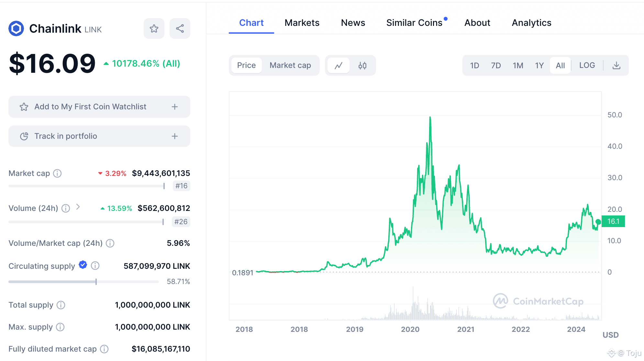Open Market cap info tooltip icon
Viewport: 644px width, 361px height.
tap(57, 173)
